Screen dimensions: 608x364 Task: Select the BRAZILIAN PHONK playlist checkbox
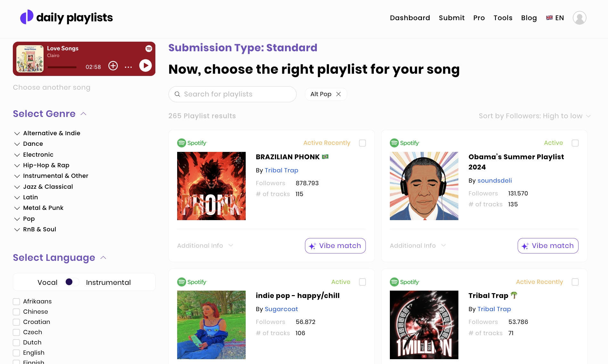pos(362,143)
